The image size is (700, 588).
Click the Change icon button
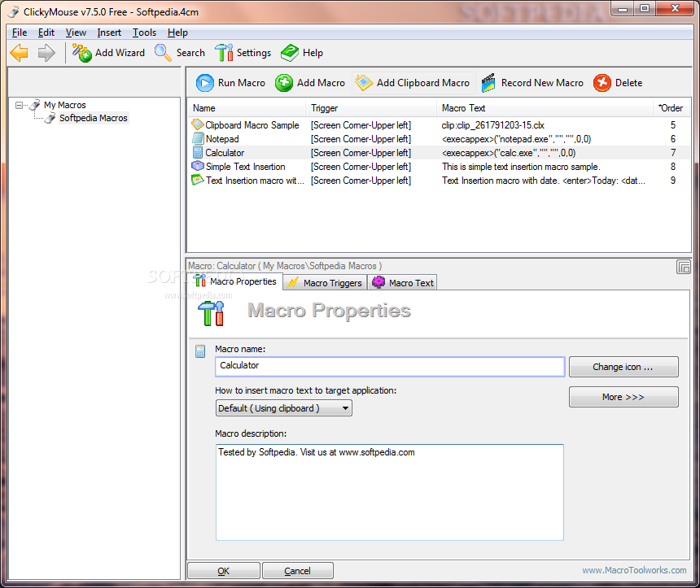pyautogui.click(x=623, y=367)
